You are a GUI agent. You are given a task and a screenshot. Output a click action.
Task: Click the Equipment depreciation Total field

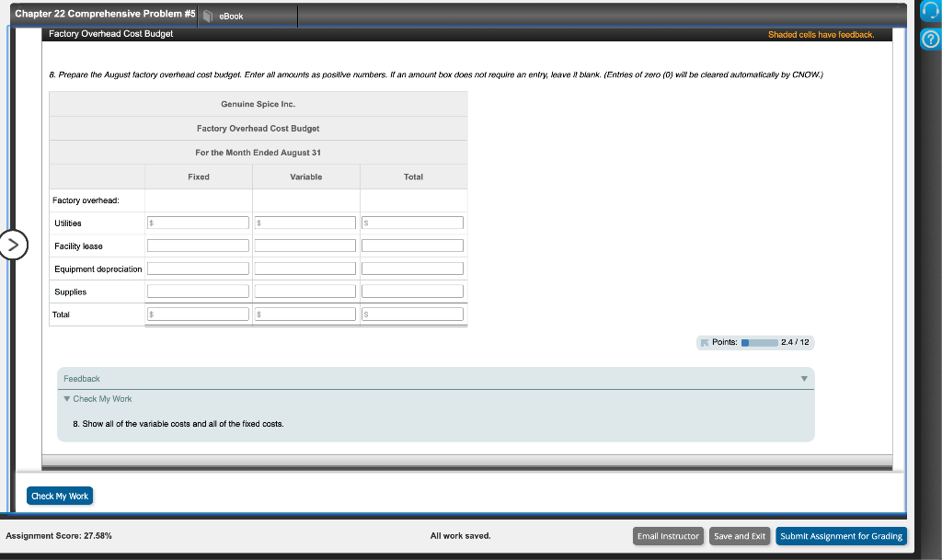pos(413,268)
